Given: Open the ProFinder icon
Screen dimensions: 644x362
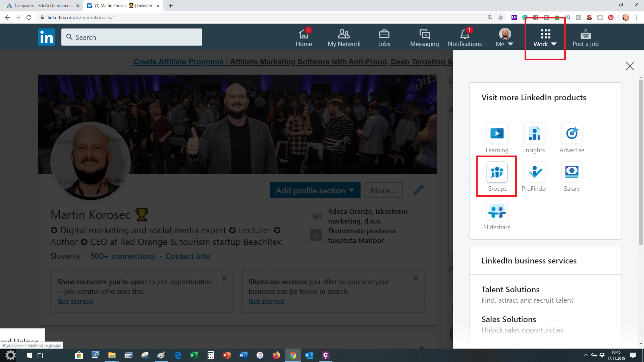Looking at the screenshot, I should pyautogui.click(x=534, y=172).
